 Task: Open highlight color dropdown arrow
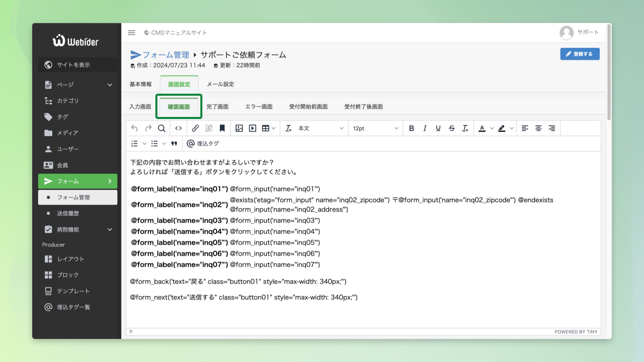click(512, 128)
